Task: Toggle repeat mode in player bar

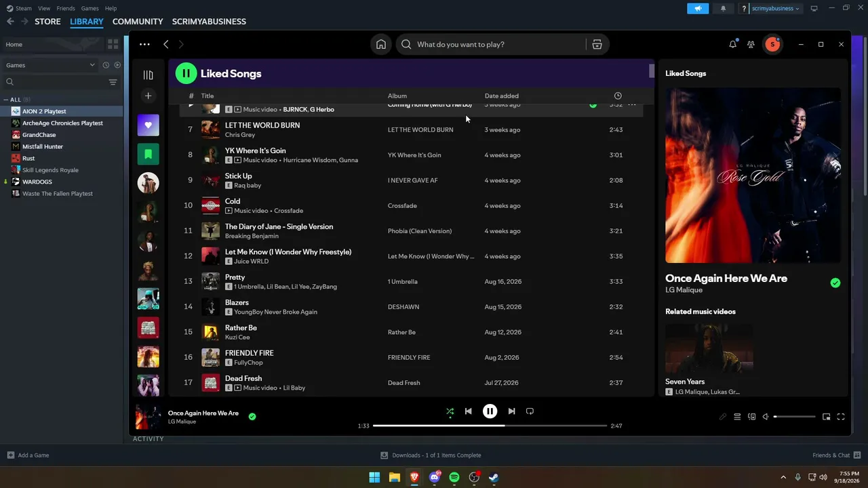Action: coord(530,411)
